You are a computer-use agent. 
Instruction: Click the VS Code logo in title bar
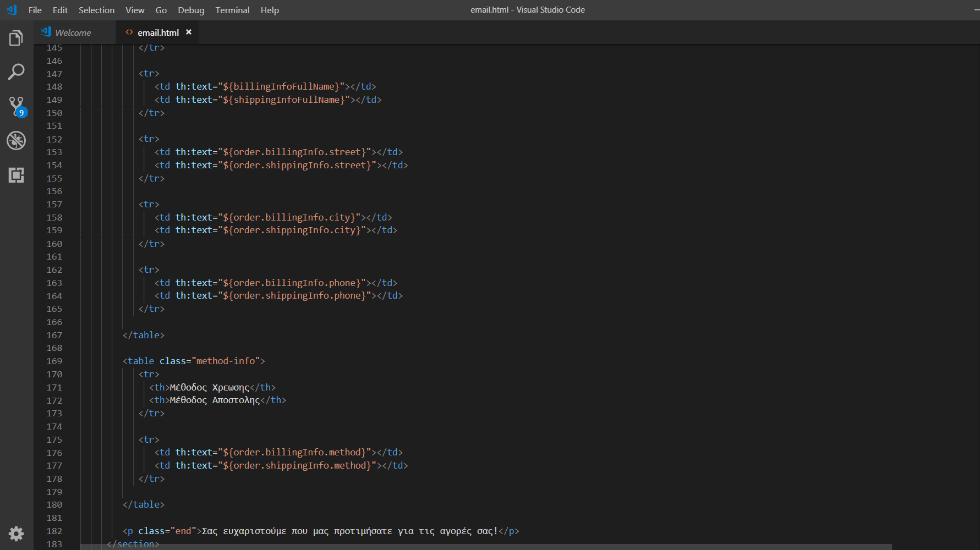(11, 10)
